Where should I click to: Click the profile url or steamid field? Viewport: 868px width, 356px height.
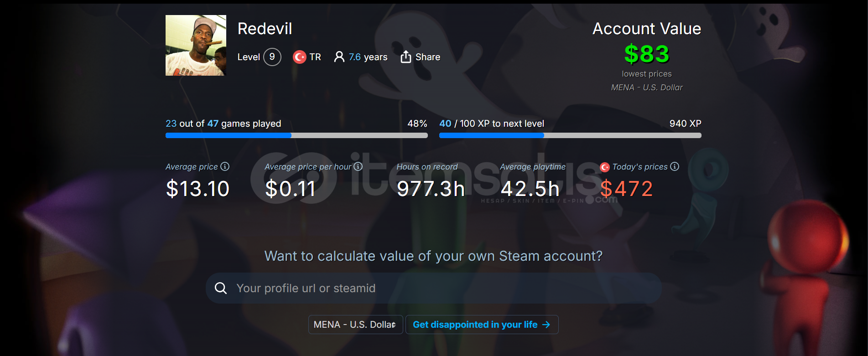tap(433, 288)
